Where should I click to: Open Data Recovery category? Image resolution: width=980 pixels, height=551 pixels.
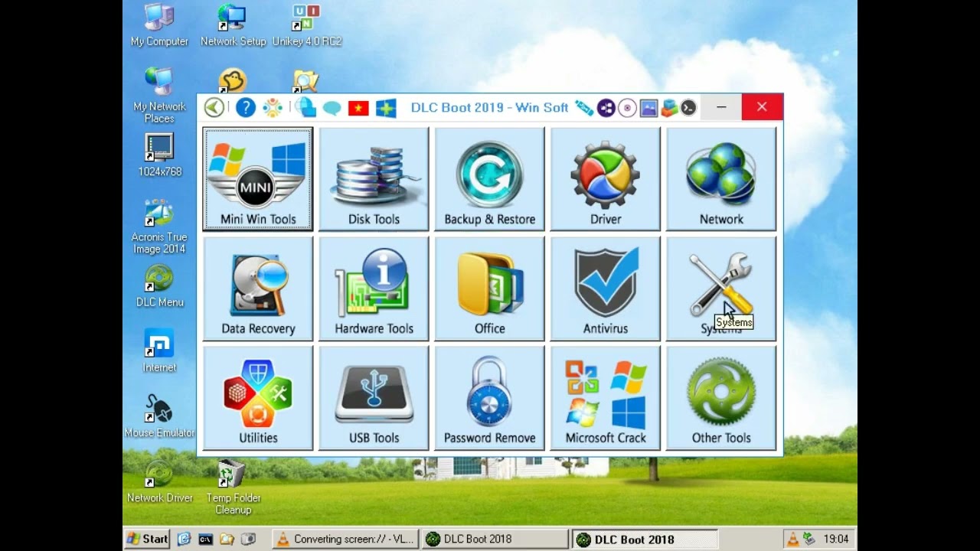[258, 289]
